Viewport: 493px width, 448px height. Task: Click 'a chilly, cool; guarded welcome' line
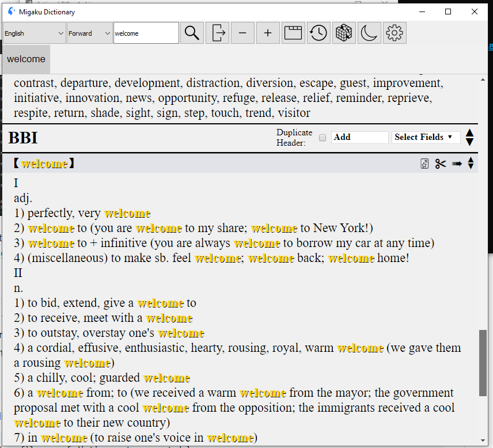click(x=102, y=378)
